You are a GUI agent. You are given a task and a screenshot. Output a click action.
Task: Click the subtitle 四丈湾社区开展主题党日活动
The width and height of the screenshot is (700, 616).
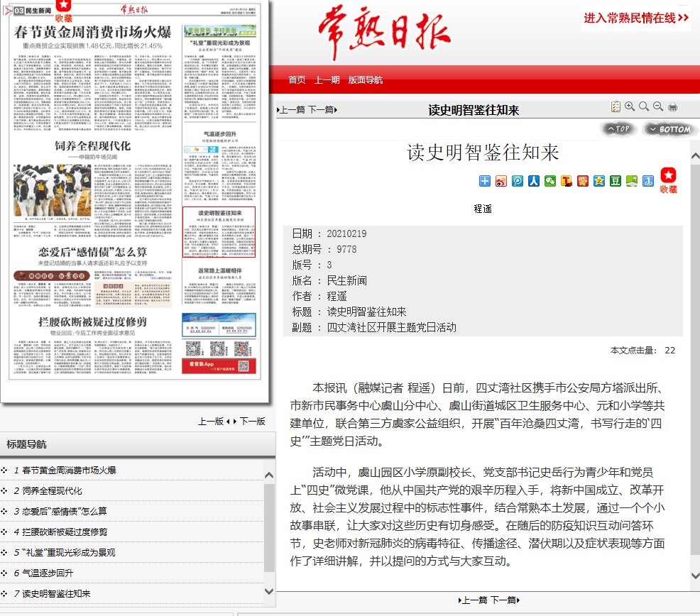pyautogui.click(x=391, y=327)
